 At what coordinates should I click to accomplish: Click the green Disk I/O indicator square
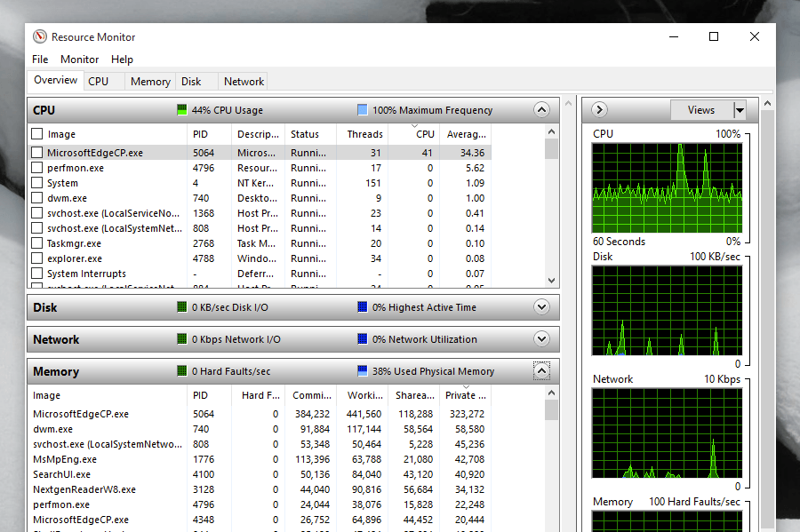coord(181,306)
